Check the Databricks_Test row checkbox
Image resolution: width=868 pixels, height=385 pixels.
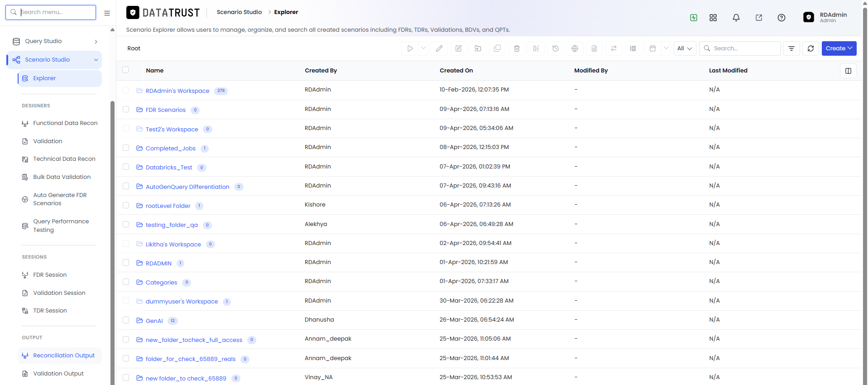[x=126, y=167]
